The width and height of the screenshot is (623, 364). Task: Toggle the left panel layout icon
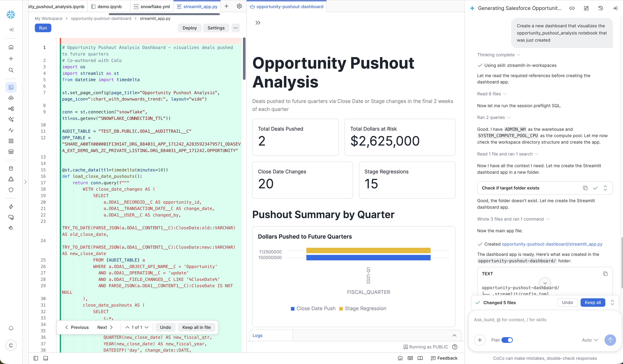36,358
